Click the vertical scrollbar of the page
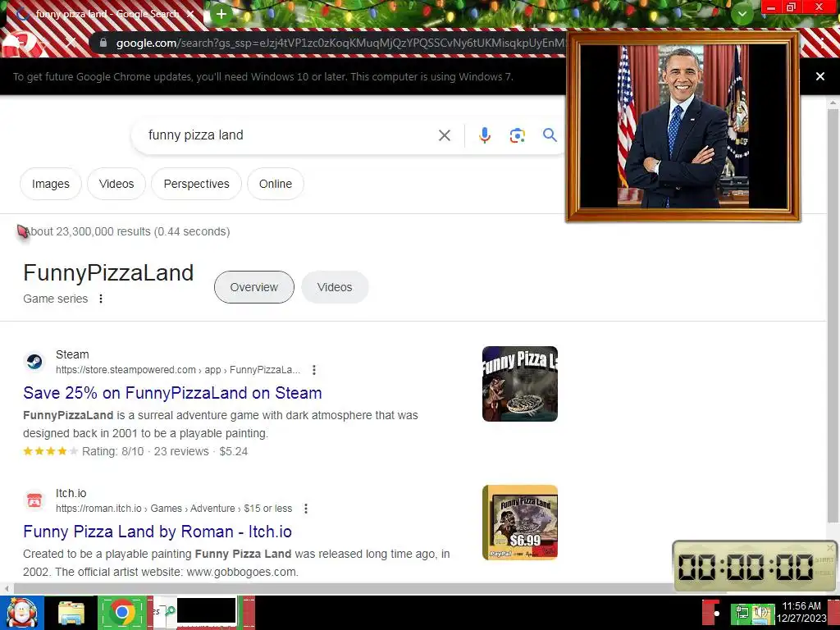 [833, 316]
